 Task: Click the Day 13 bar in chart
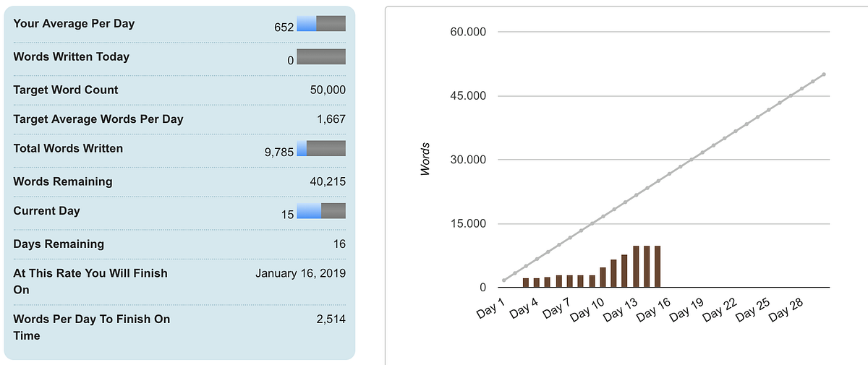point(636,267)
